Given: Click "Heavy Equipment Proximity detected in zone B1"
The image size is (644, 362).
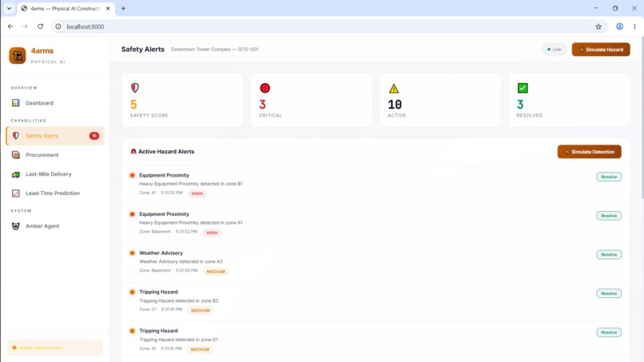Looking at the screenshot, I should (191, 184).
